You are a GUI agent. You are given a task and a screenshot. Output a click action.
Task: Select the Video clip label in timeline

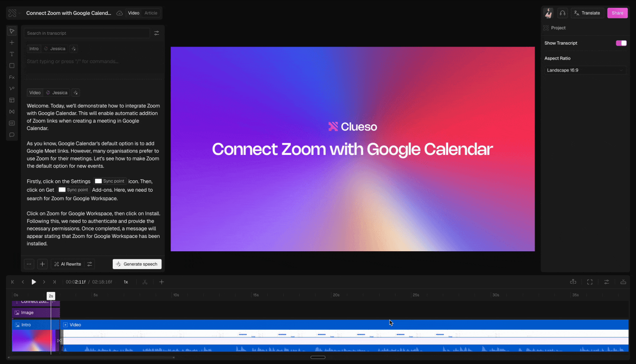[x=75, y=325]
